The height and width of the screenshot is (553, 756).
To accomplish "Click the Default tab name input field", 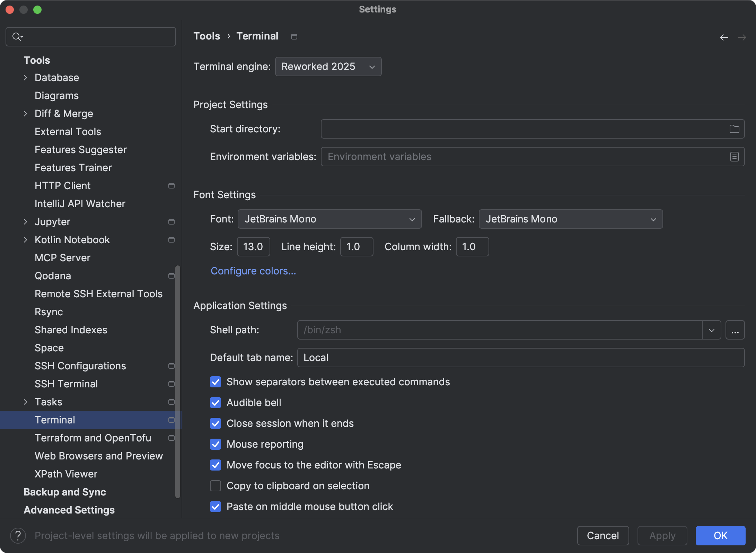I will point(520,357).
